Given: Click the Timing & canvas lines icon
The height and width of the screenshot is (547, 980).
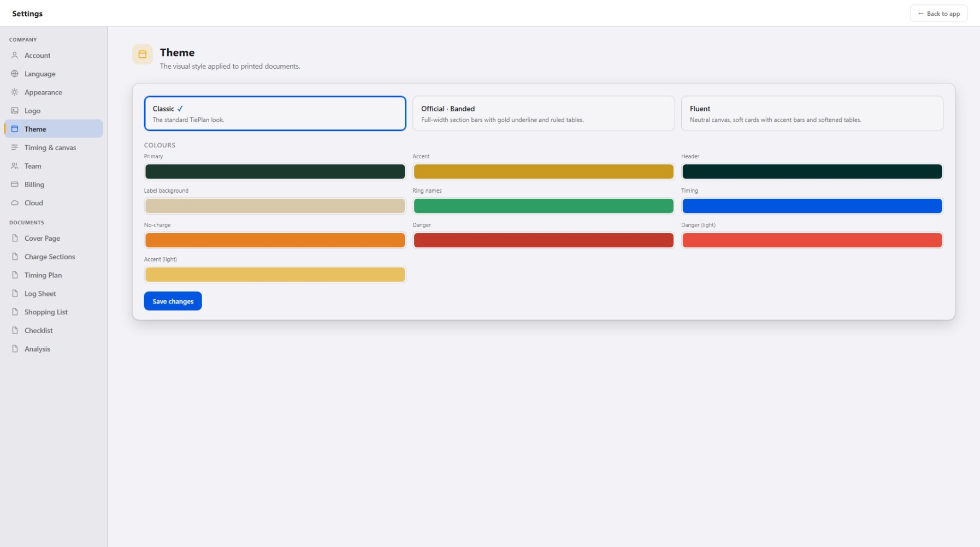Looking at the screenshot, I should click(x=15, y=147).
